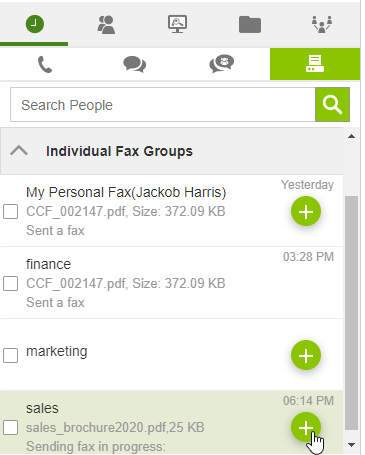
Task: Check the My Personal Fax checkbox
Action: [10, 212]
